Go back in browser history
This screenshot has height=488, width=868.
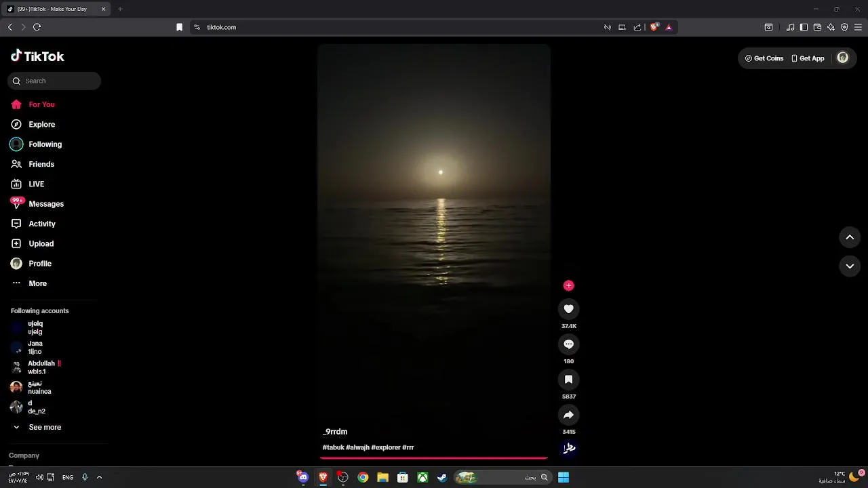[9, 27]
